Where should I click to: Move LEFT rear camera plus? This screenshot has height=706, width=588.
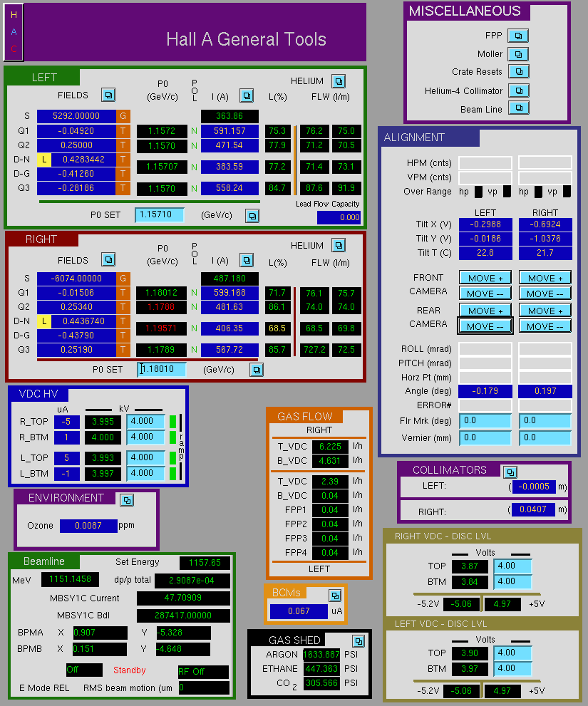point(485,310)
